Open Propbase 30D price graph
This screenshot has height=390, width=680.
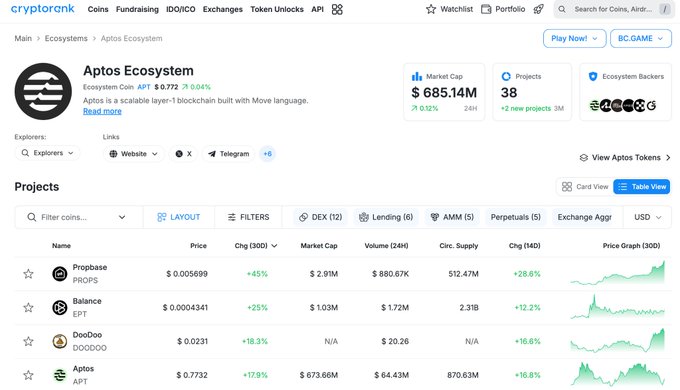[618, 273]
